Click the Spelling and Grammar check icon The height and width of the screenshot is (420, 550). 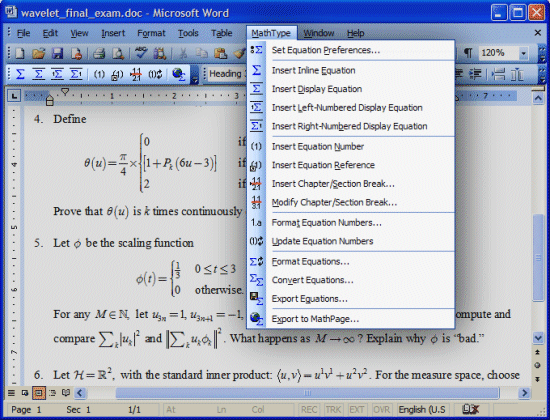pos(141,53)
